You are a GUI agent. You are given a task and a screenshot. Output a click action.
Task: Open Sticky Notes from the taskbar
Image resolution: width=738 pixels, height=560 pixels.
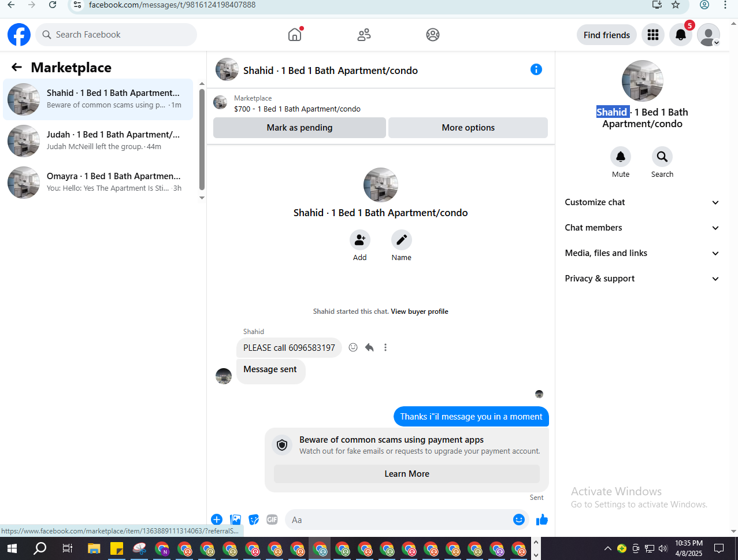pyautogui.click(x=117, y=548)
